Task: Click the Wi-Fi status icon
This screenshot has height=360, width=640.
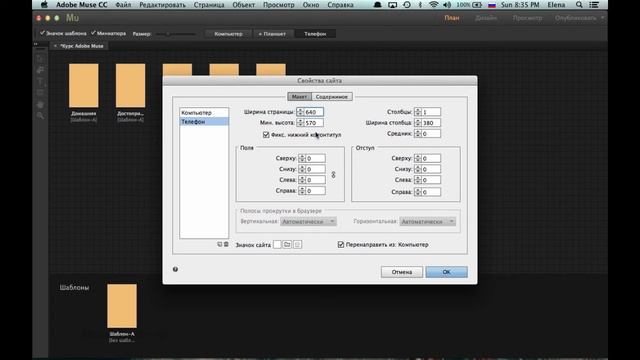Action: (x=433, y=5)
